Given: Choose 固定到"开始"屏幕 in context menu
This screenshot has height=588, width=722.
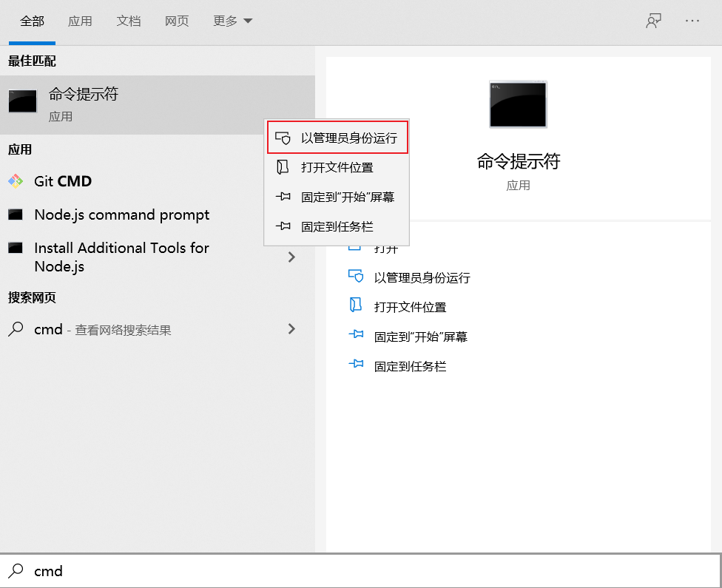Looking at the screenshot, I should 337,197.
